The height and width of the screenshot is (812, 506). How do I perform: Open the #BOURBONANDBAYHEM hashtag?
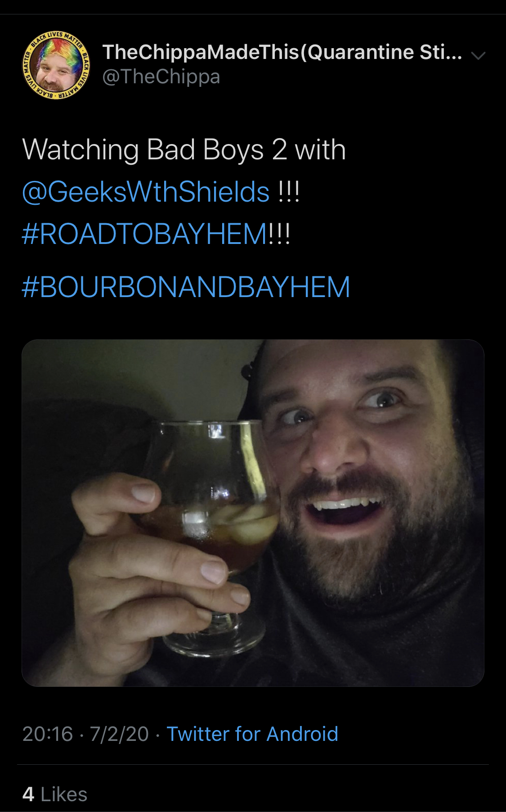pos(186,287)
